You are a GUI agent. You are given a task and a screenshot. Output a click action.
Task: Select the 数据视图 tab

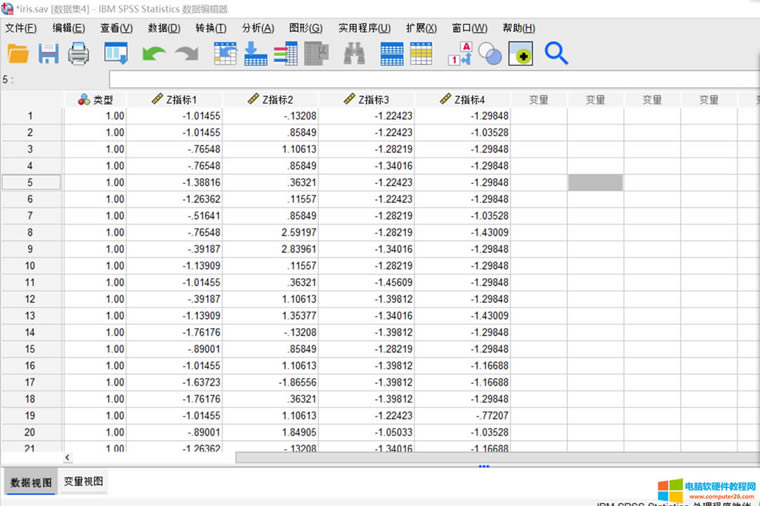click(x=31, y=482)
